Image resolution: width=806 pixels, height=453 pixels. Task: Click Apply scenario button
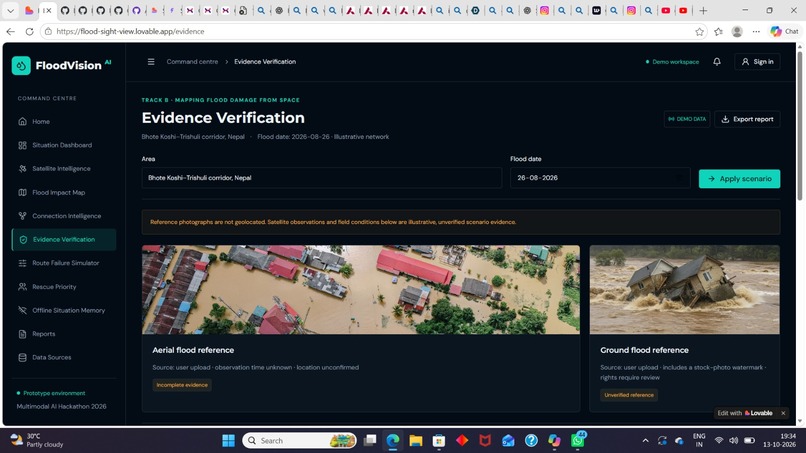[x=739, y=179]
